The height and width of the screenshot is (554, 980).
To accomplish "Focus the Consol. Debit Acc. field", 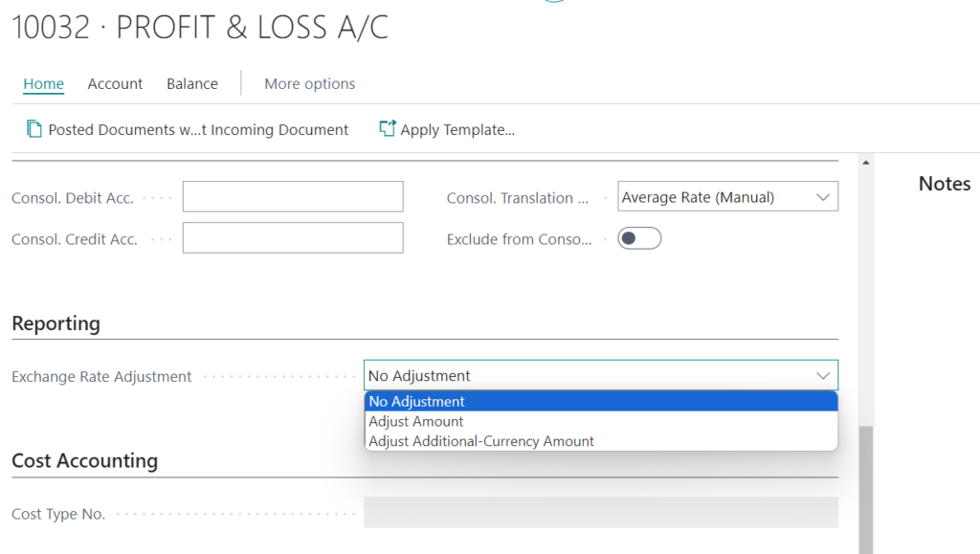I will point(293,197).
